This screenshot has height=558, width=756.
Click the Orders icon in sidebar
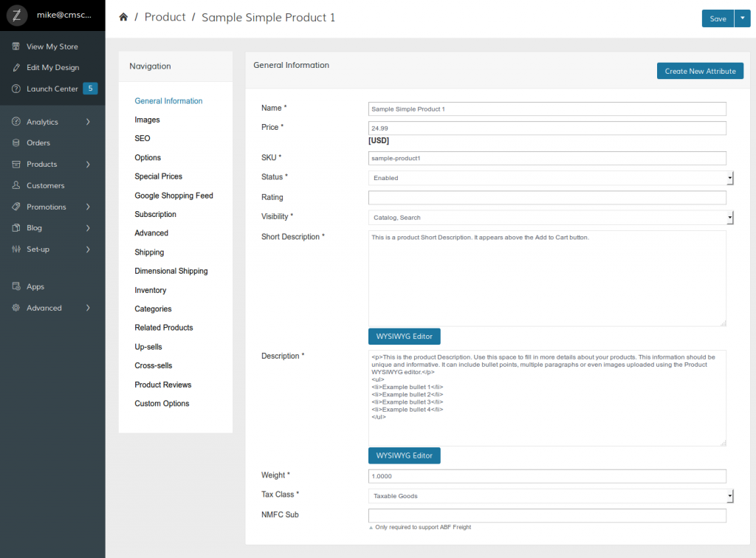[x=16, y=142]
